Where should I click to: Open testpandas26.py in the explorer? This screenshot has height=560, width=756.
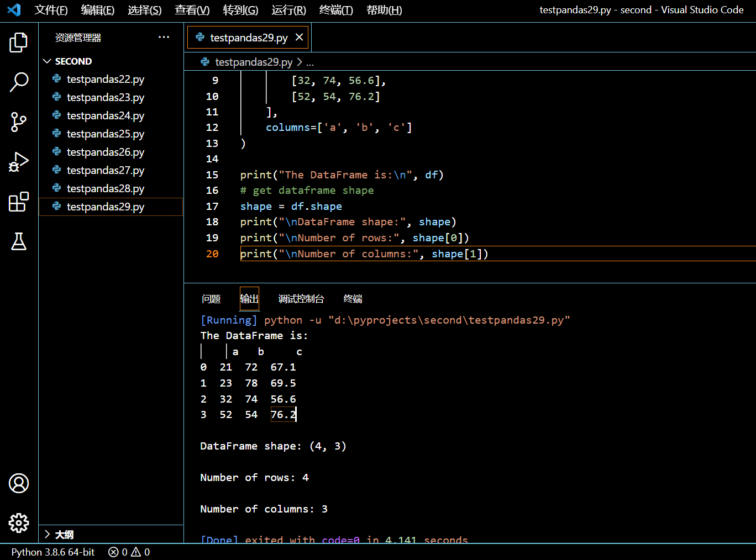[111, 152]
